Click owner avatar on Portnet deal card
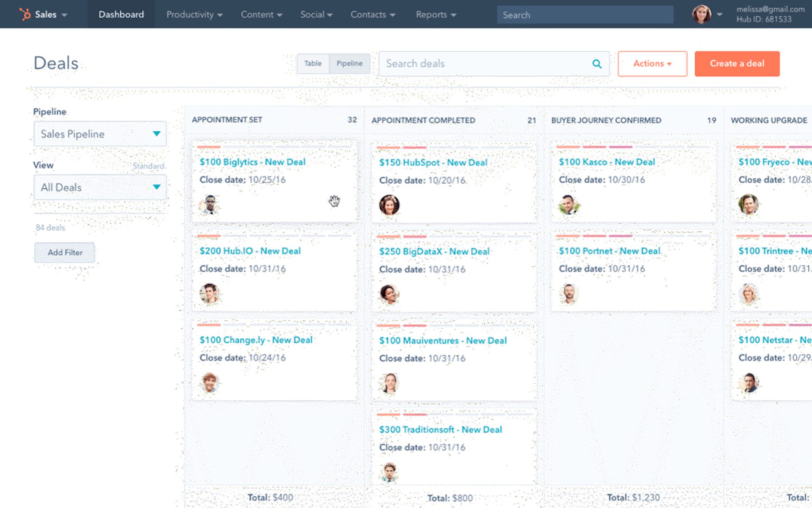The height and width of the screenshot is (508, 812). click(568, 294)
